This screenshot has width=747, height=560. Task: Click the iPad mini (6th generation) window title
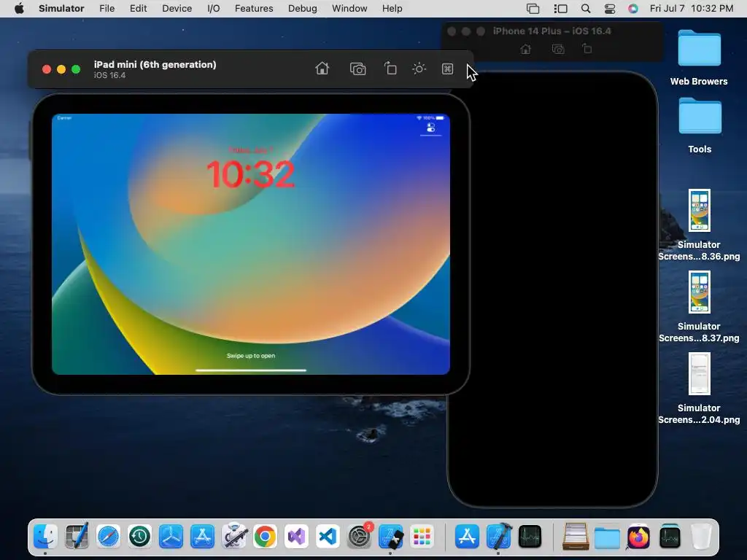point(155,64)
